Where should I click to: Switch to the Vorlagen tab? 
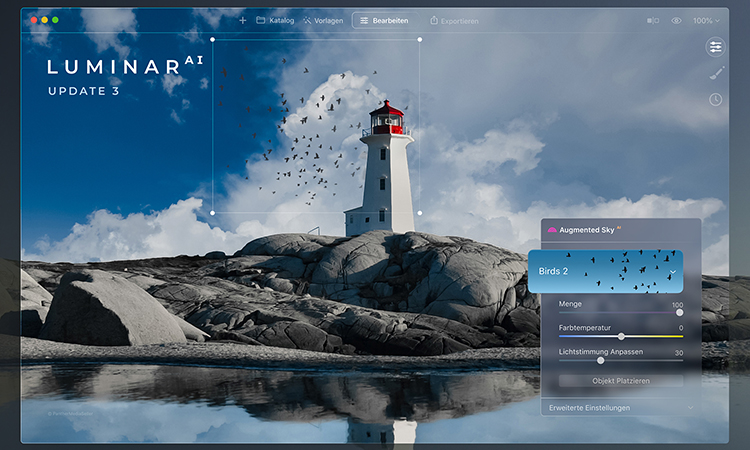click(322, 20)
